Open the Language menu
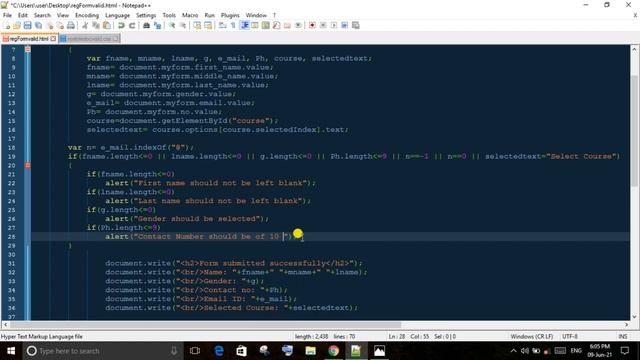 [117, 15]
